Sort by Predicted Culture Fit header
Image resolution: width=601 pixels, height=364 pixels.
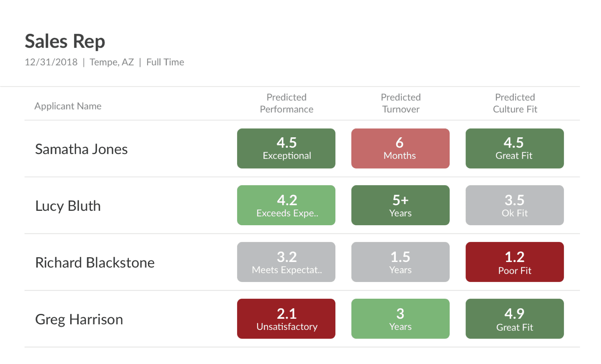tap(515, 103)
